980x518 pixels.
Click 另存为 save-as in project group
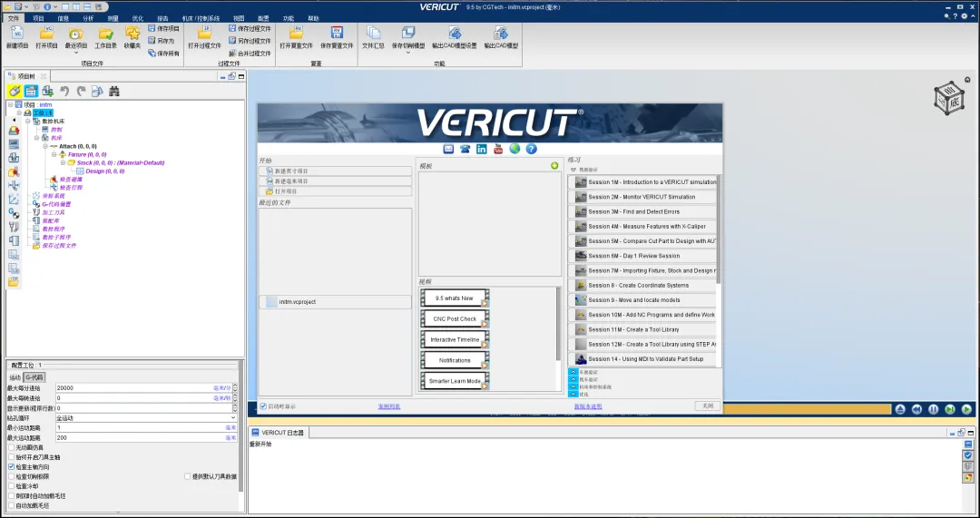(x=162, y=41)
